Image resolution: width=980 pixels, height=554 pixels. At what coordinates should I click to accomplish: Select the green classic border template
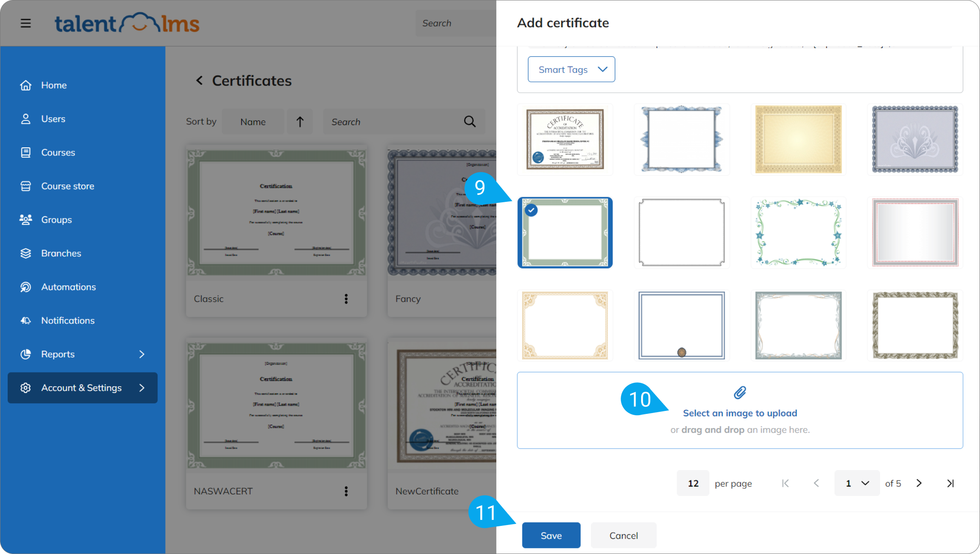[x=565, y=233]
